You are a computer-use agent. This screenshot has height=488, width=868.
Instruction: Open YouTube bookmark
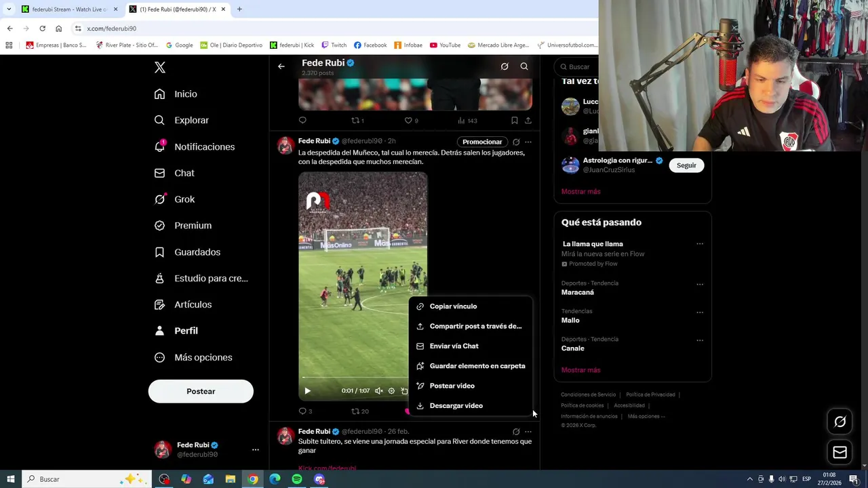coord(445,45)
